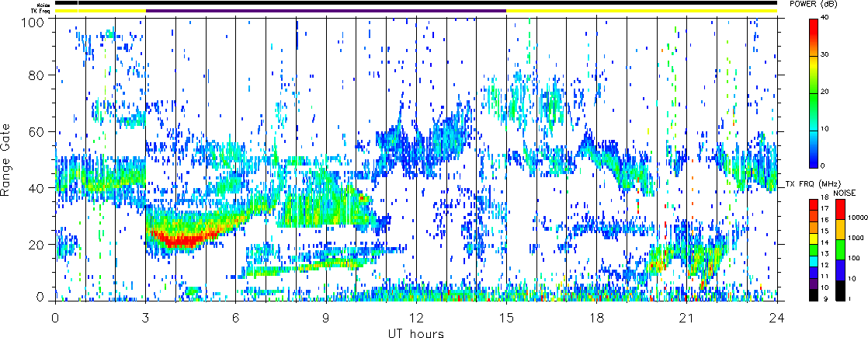Click the POWER (dB) colorbar title
The height and width of the screenshot is (338, 868).
click(x=813, y=5)
